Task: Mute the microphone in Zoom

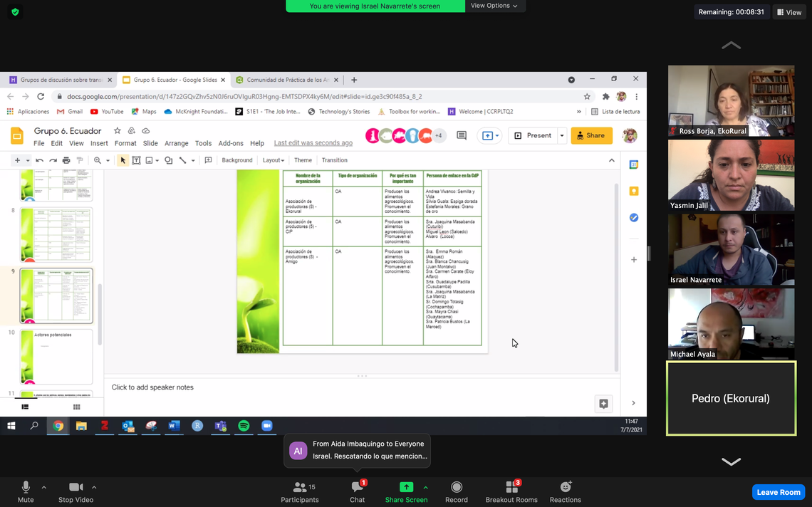Action: 26,491
